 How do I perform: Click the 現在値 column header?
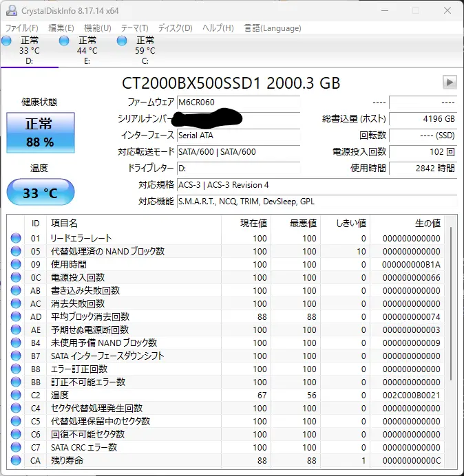pos(246,224)
